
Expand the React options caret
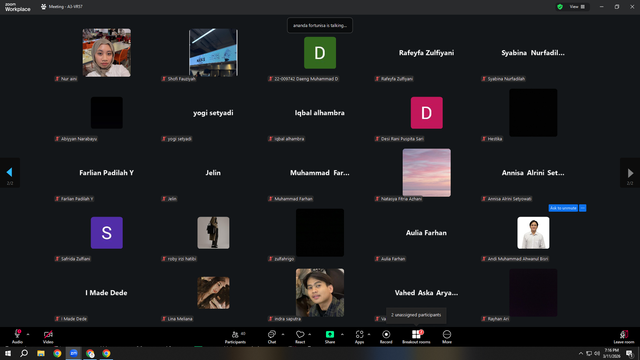(310, 334)
